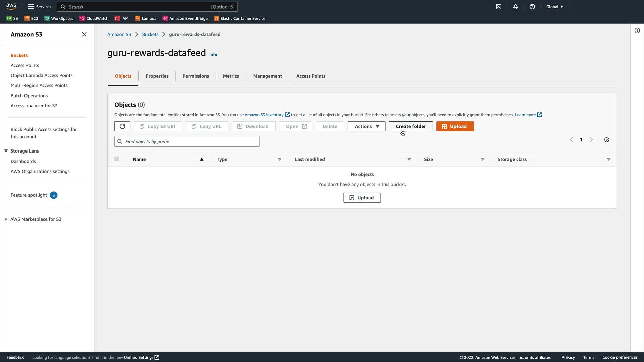Expand AWS Marketplace for S3 section
The image size is (644, 362).
coord(6,219)
